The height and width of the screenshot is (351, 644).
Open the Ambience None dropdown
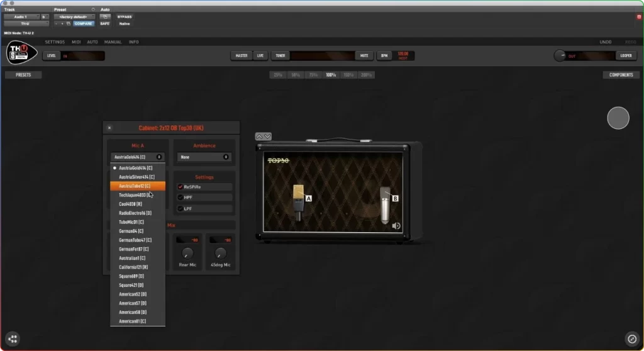pyautogui.click(x=204, y=157)
